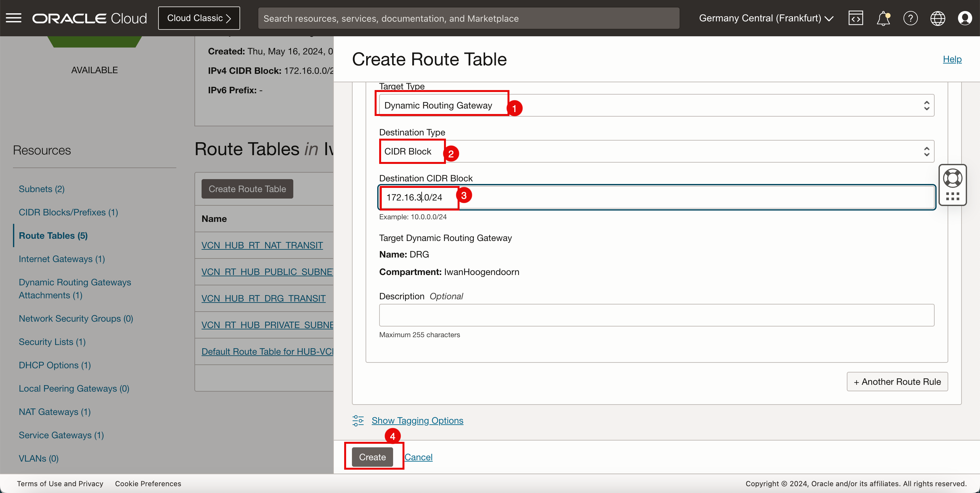980x493 pixels.
Task: Open the Show Tagging Options section
Action: pyautogui.click(x=417, y=421)
